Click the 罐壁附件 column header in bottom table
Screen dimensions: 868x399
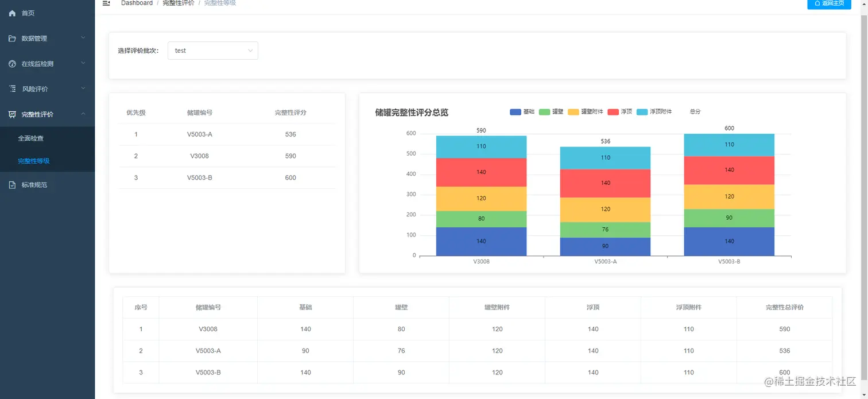coord(497,307)
